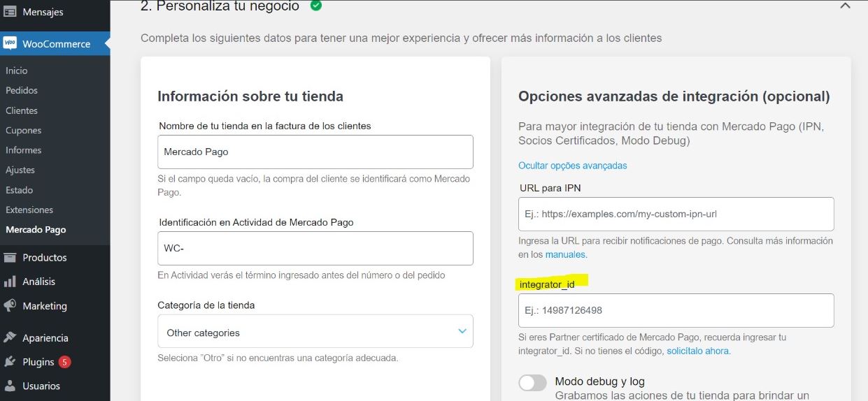Open the Análisis menu label
This screenshot has height=401, width=868.
[39, 282]
